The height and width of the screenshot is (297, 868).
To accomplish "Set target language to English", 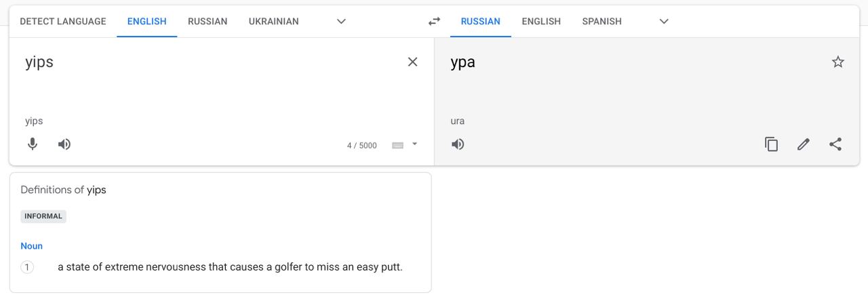I will (x=541, y=22).
